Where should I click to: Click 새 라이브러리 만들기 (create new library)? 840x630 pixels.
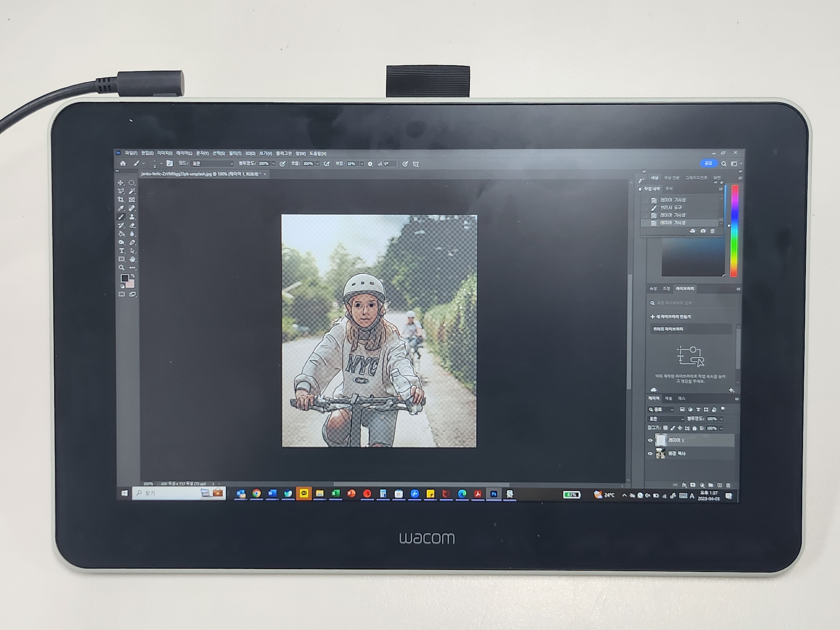tap(670, 317)
